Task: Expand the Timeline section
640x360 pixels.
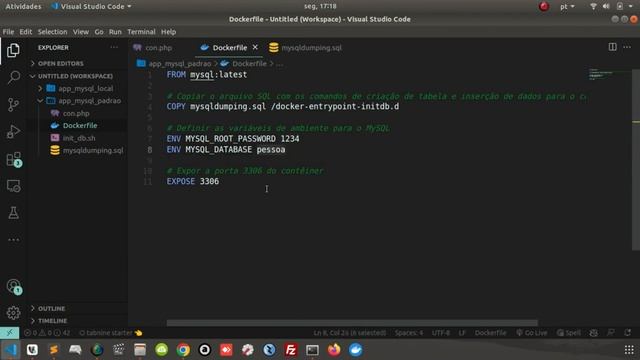Action: coord(52,321)
